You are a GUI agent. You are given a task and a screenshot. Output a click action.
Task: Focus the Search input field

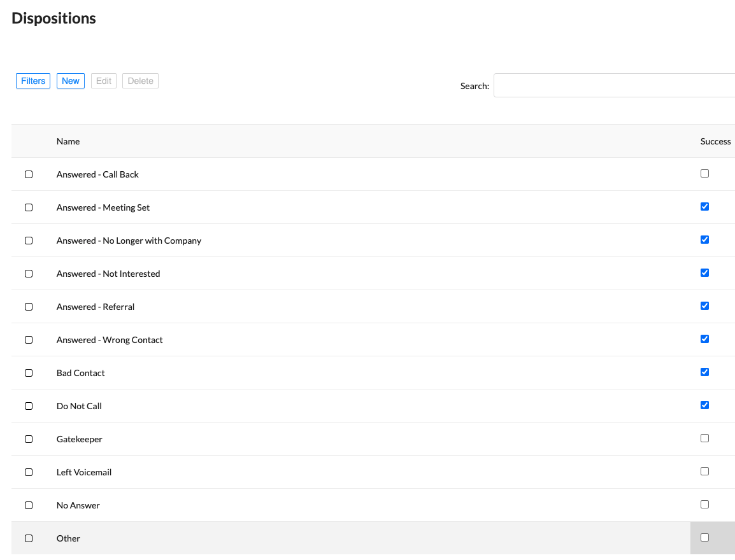click(614, 85)
